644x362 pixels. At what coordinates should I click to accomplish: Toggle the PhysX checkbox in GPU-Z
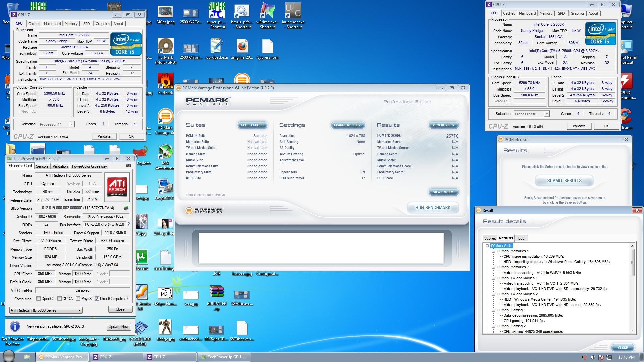78,299
